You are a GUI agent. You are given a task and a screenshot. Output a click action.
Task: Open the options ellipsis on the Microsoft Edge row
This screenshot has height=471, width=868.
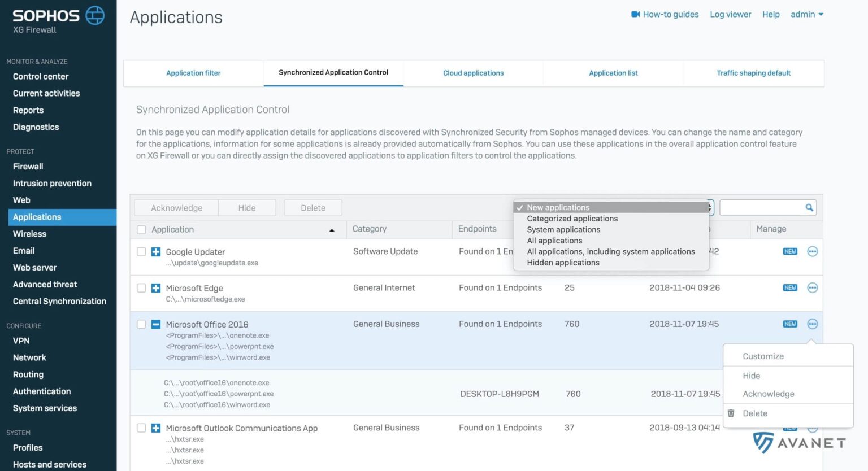813,287
